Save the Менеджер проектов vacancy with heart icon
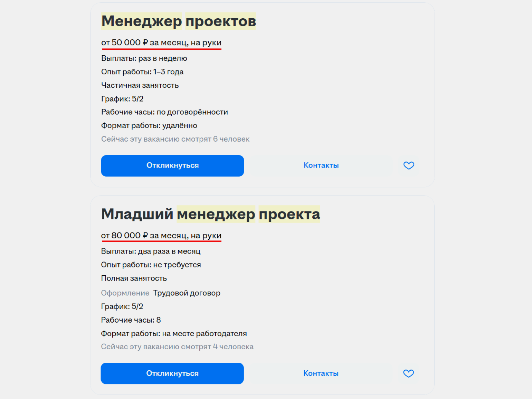This screenshot has width=532, height=399. 409,165
